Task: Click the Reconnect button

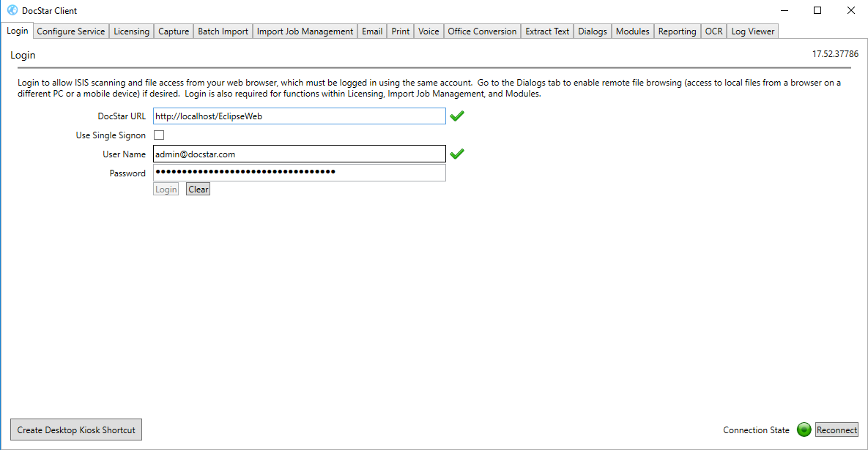Action: (837, 430)
